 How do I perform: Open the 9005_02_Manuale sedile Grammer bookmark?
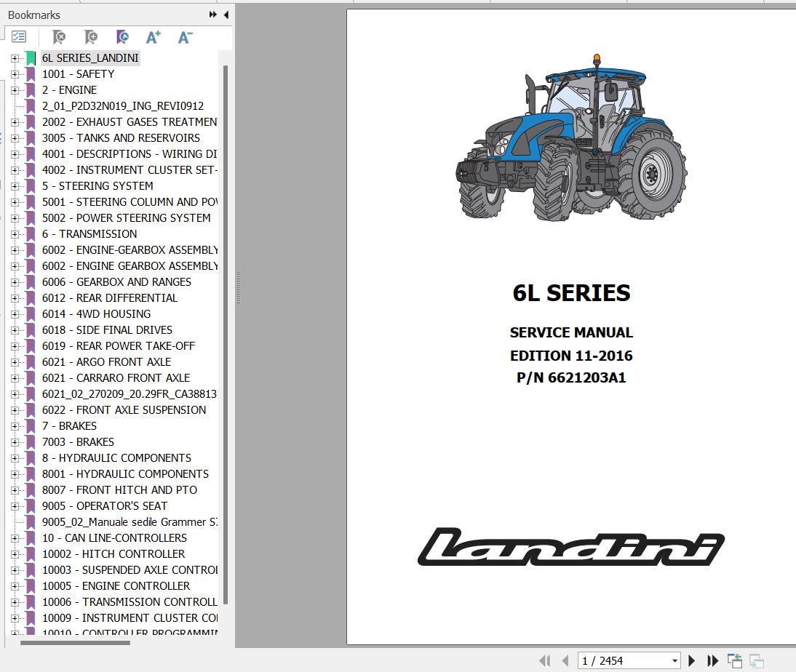tap(130, 521)
